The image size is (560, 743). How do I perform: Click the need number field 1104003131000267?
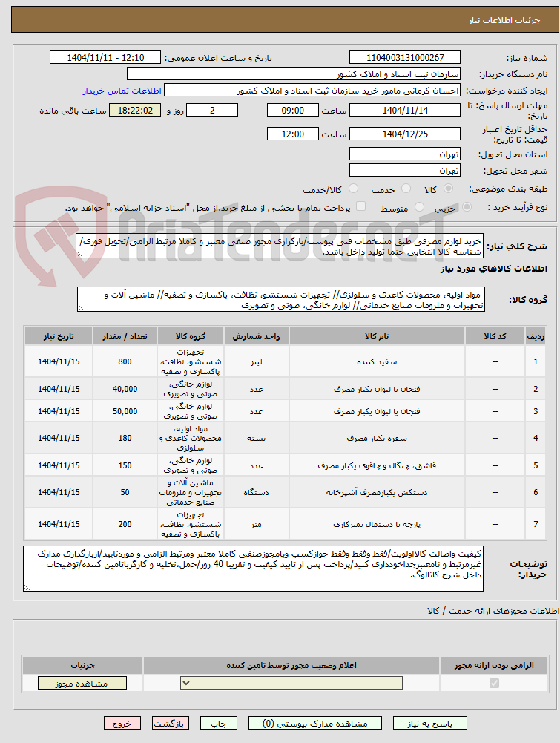coord(405,58)
